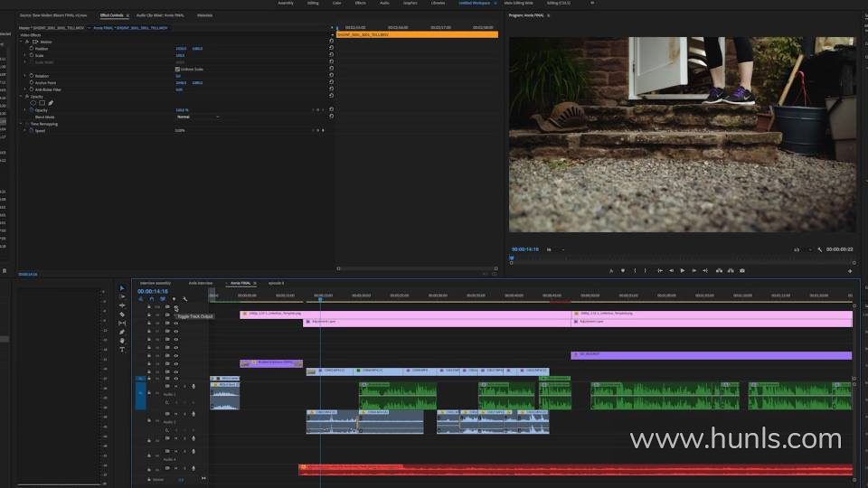Toggle Snap in the timeline header
The height and width of the screenshot is (488, 868).
(x=152, y=299)
